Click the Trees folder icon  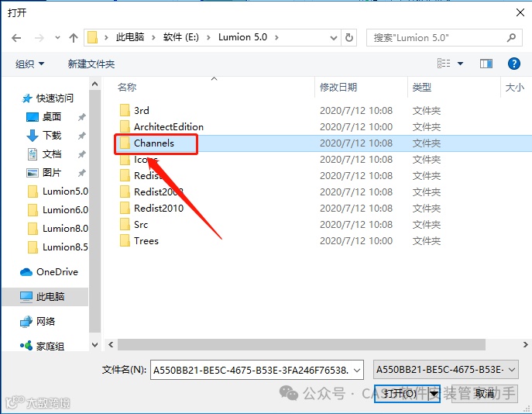tap(125, 240)
